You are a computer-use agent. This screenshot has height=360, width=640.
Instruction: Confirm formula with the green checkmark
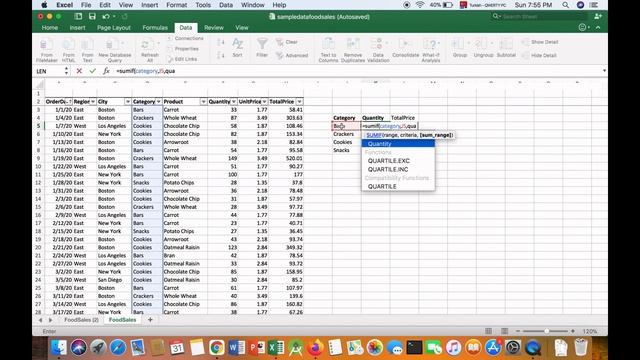93,71
